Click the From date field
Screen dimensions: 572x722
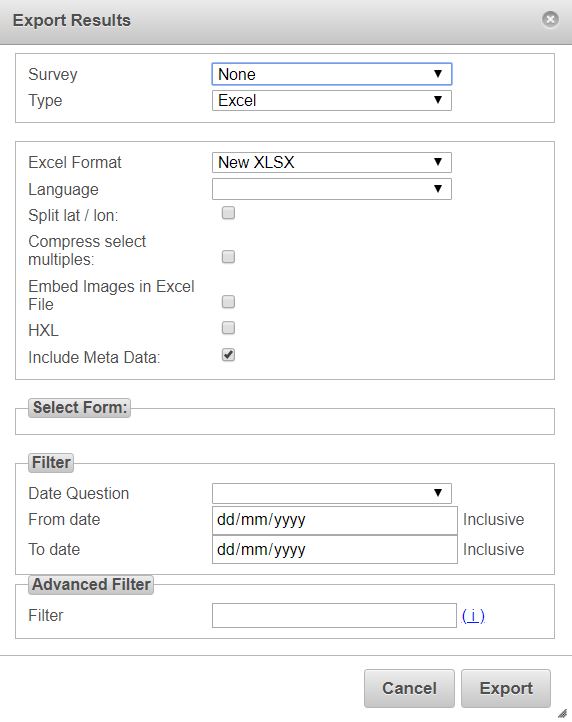tap(335, 520)
